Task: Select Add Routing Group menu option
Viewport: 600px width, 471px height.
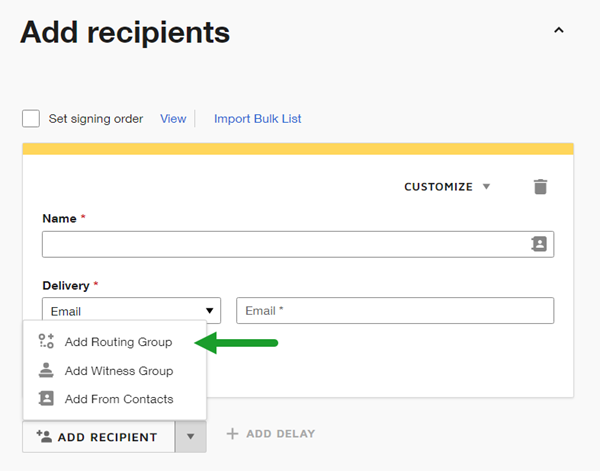Action: click(x=118, y=342)
